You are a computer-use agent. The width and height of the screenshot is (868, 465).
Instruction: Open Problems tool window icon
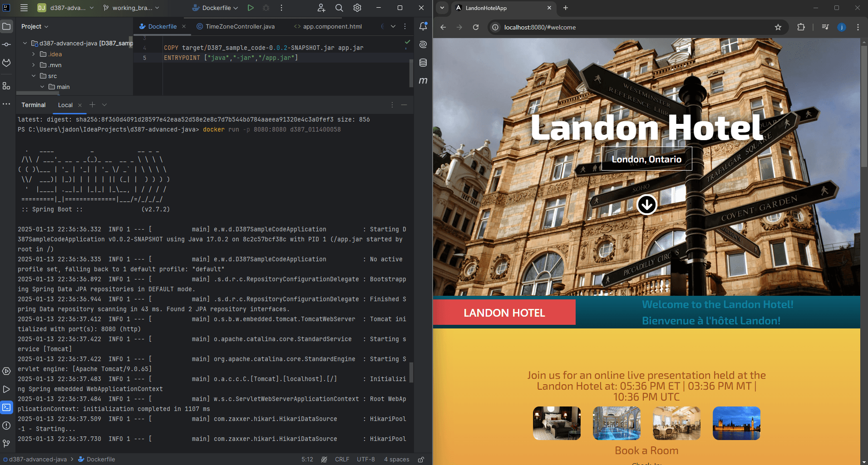pos(6,426)
